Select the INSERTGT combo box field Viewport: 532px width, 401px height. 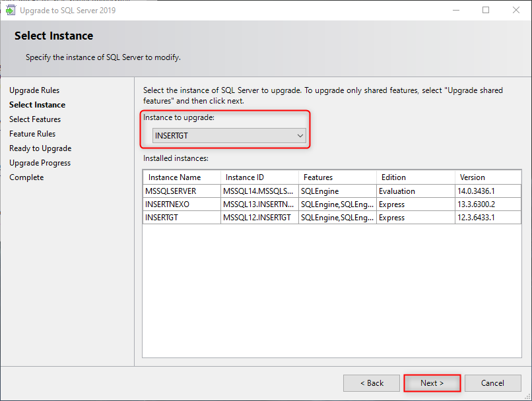(229, 136)
